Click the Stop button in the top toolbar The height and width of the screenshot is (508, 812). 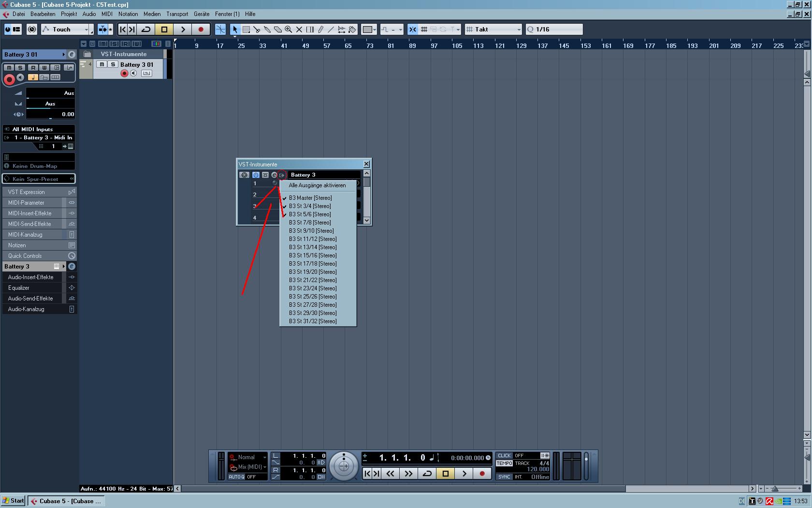164,30
